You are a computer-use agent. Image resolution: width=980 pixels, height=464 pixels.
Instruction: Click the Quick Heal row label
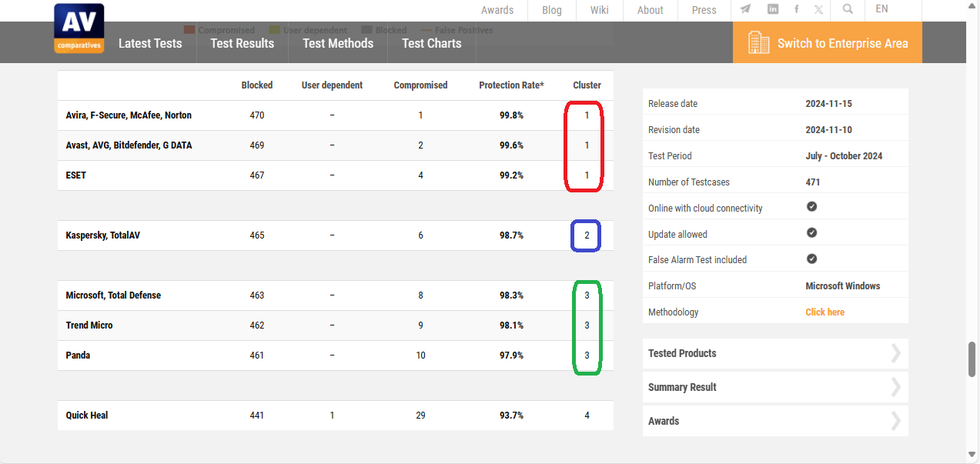pos(87,415)
